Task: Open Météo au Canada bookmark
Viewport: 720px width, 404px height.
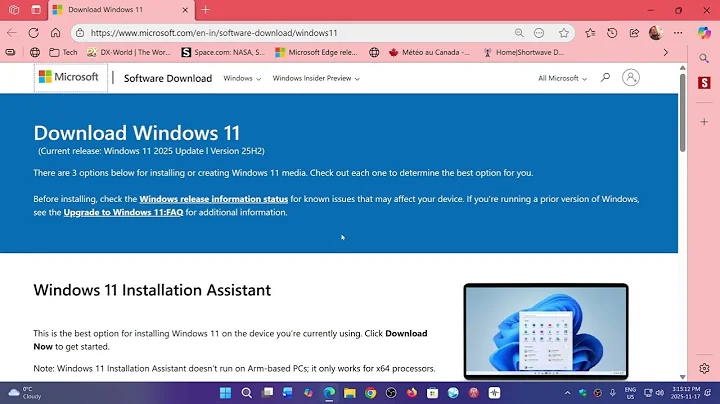Action: (x=429, y=52)
